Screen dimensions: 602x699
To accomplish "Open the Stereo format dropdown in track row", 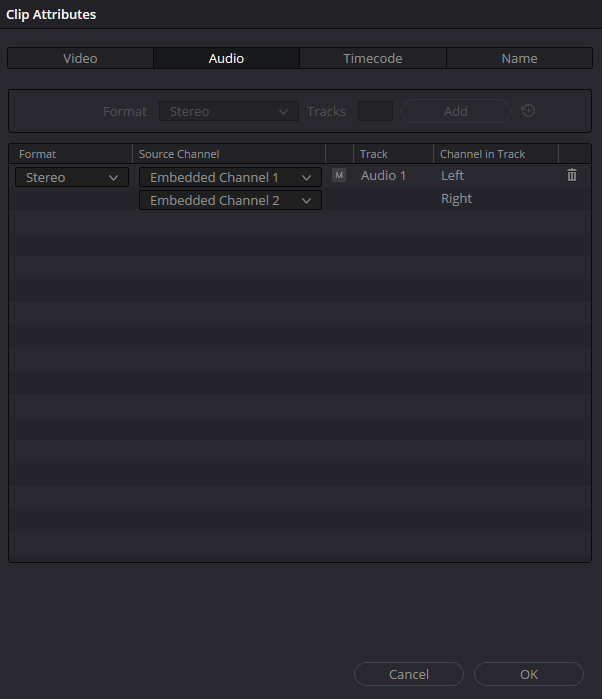I will (71, 178).
